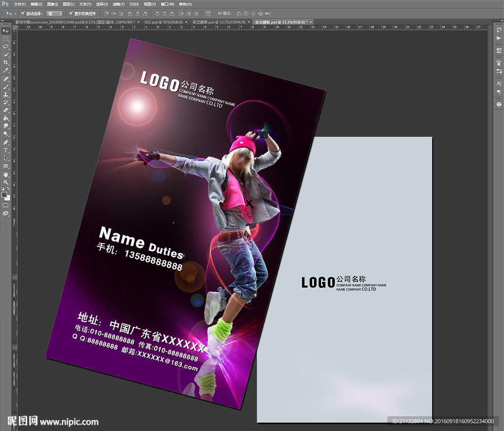Viewport: 504px width, 431px height.
Task: Select the Path Selection tool
Action: coord(6,158)
